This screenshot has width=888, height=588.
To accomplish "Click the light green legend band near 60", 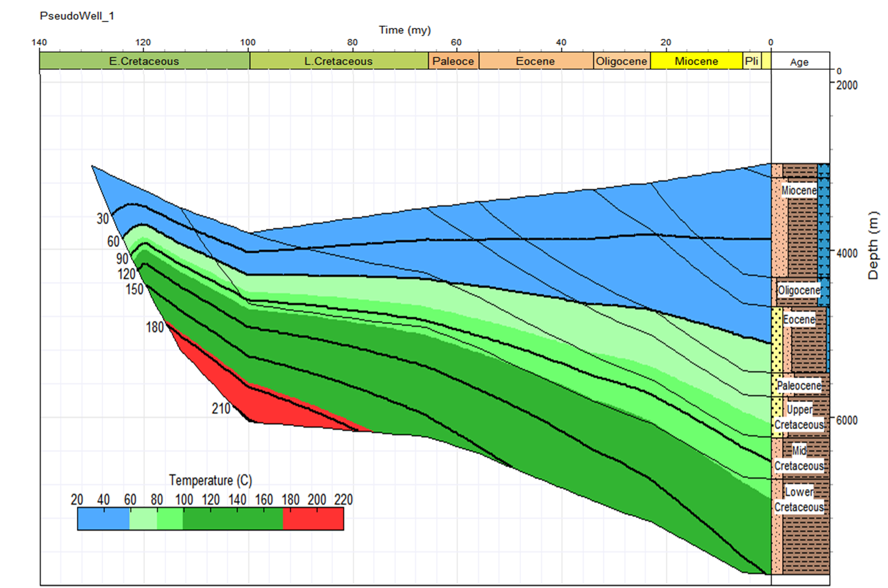I will [143, 519].
